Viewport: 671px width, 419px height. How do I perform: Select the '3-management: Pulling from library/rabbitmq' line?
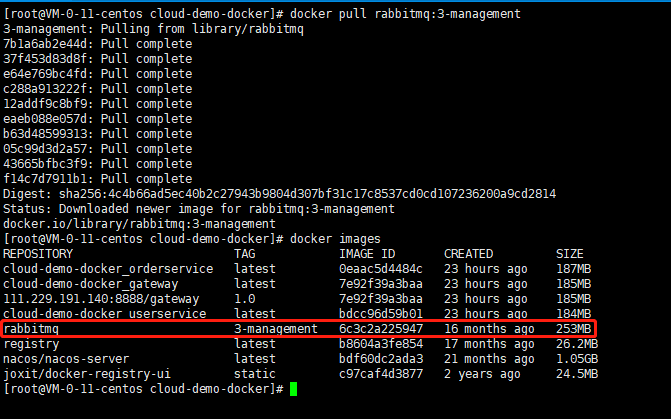(153, 29)
